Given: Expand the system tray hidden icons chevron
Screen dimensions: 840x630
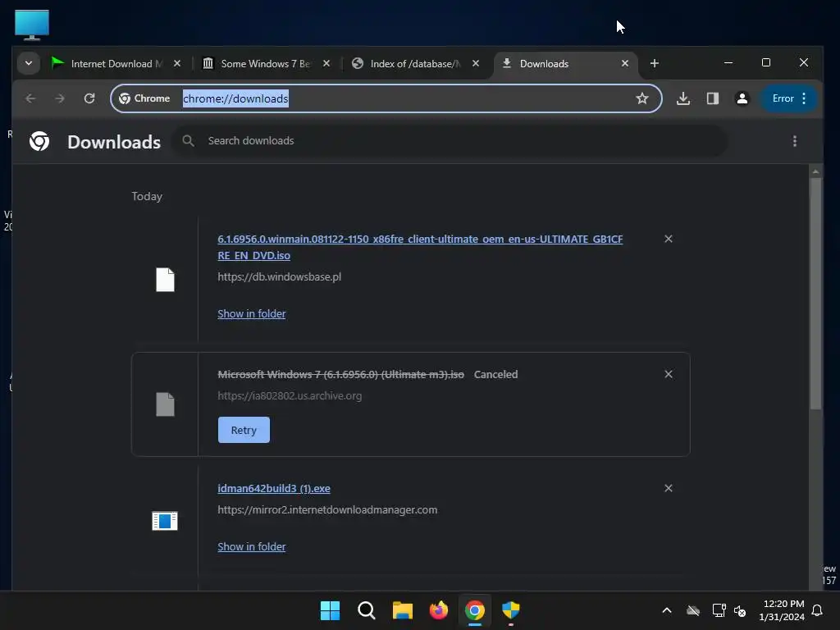Looking at the screenshot, I should click(x=667, y=610).
